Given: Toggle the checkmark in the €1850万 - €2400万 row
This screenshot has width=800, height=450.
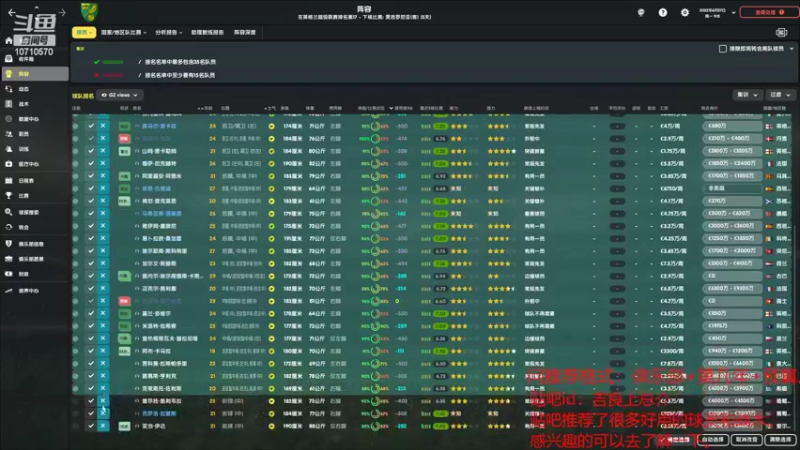Looking at the screenshot, I should [91, 163].
